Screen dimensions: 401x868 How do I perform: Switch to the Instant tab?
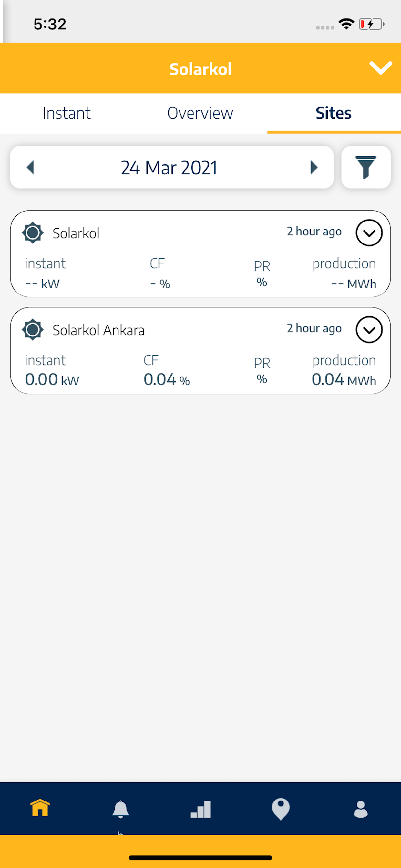67,113
